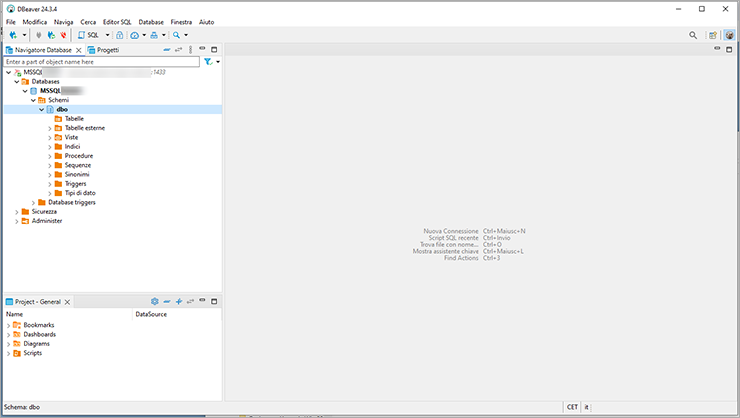Expand the Sequenze folder
The image size is (740, 418).
click(x=50, y=165)
